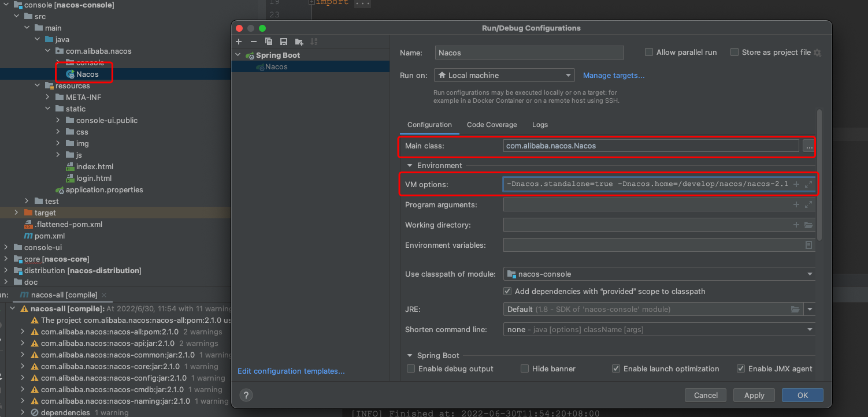Browse folder for Working directory
Image resolution: width=868 pixels, height=417 pixels.
coord(808,225)
